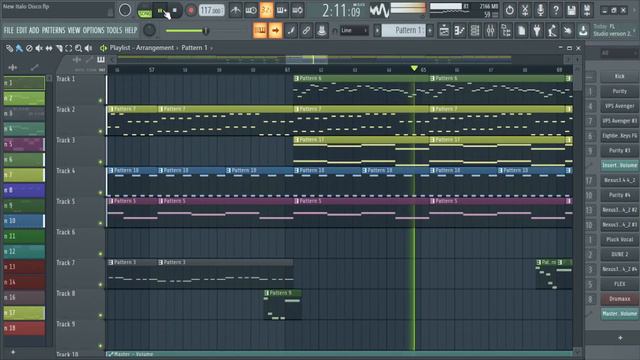Open the EDIT menu
The width and height of the screenshot is (640, 360).
22,31
